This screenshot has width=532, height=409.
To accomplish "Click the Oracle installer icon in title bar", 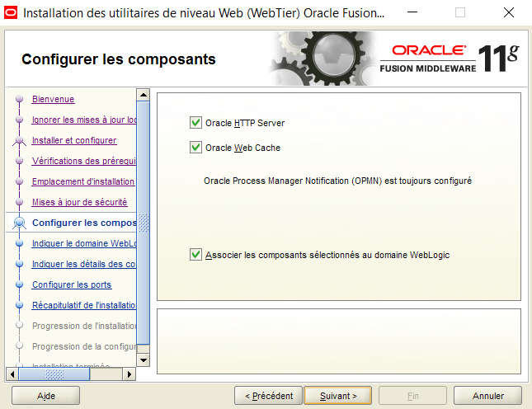I will tap(11, 13).
